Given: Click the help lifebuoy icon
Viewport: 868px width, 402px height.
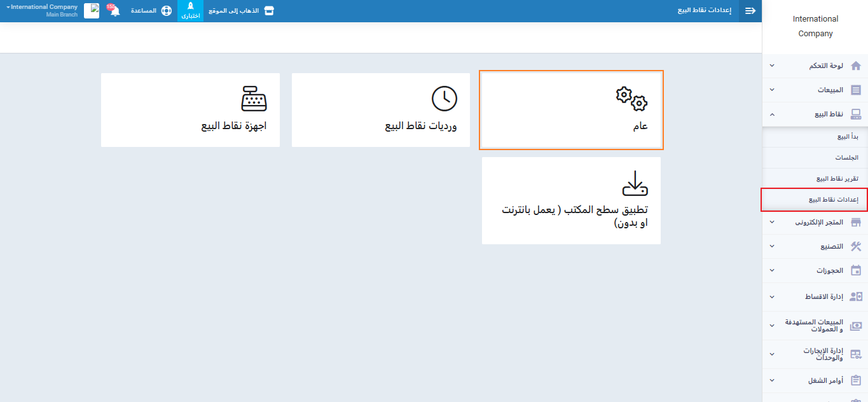Looking at the screenshot, I should pos(166,11).
